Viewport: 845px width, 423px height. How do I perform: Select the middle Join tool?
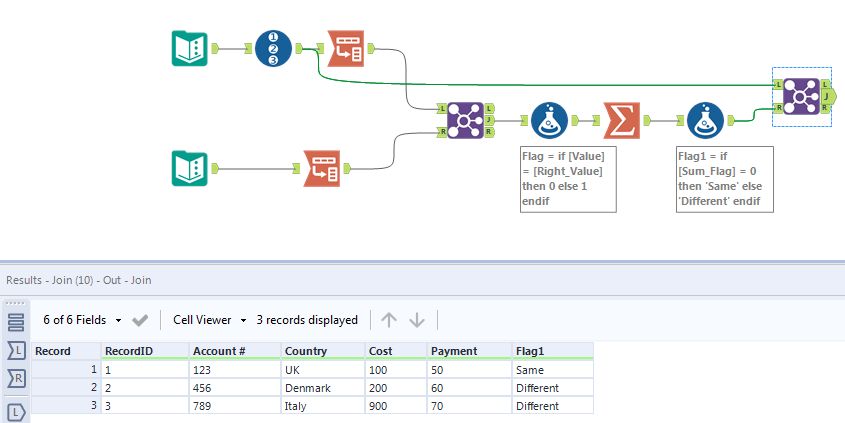click(466, 120)
